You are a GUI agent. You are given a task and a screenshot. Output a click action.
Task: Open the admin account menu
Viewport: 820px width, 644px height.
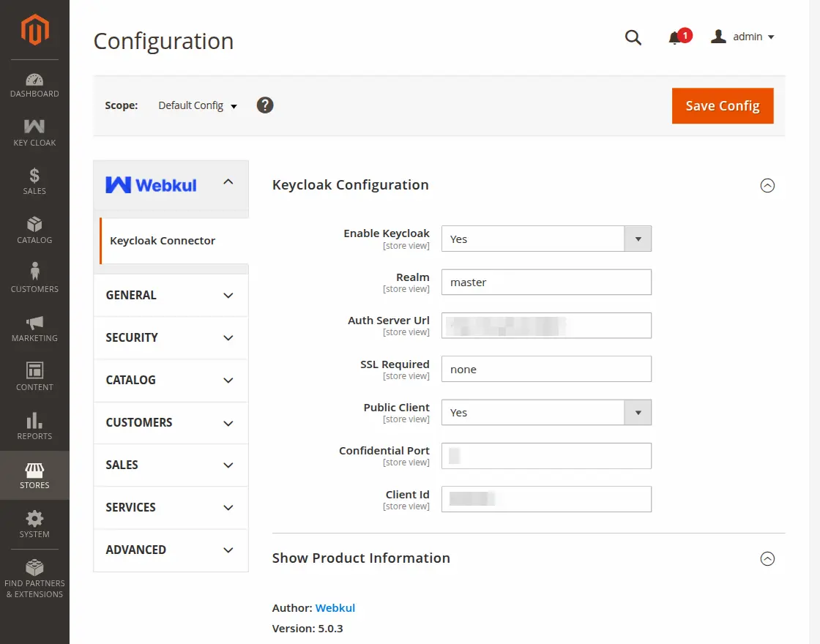pyautogui.click(x=742, y=37)
